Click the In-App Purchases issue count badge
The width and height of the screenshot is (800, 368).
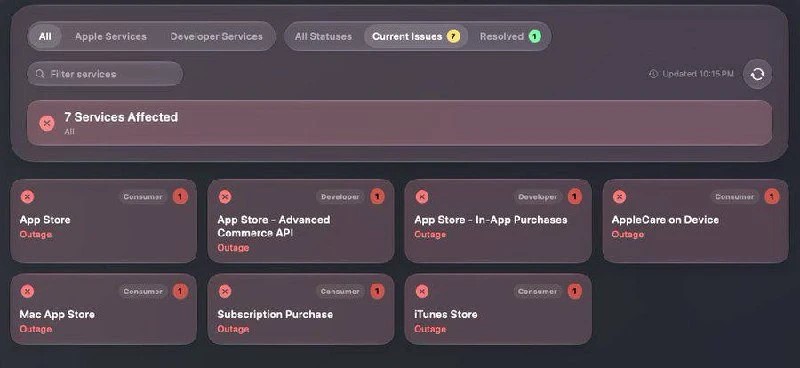click(575, 197)
